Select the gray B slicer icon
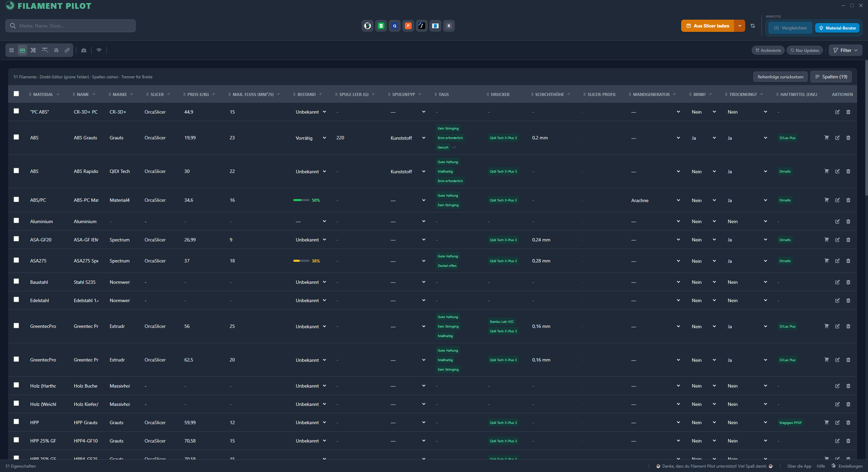The image size is (868, 472). click(x=449, y=26)
